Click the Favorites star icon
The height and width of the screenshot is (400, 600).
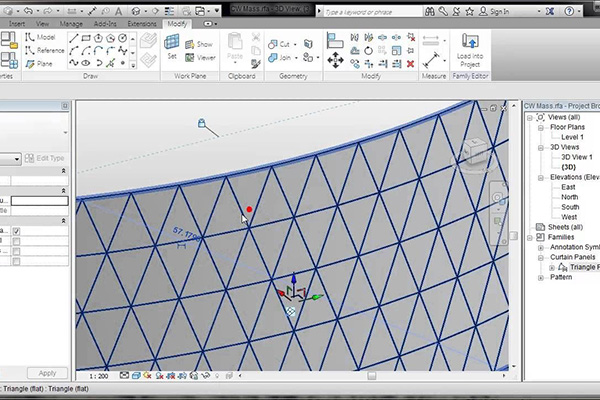[470, 11]
